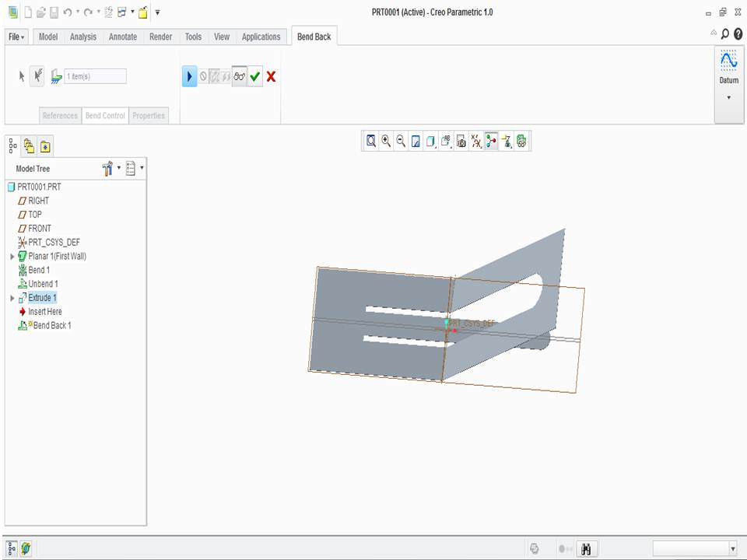This screenshot has height=560, width=747.
Task: Select manual bend back selection arrow
Action: tap(22, 76)
